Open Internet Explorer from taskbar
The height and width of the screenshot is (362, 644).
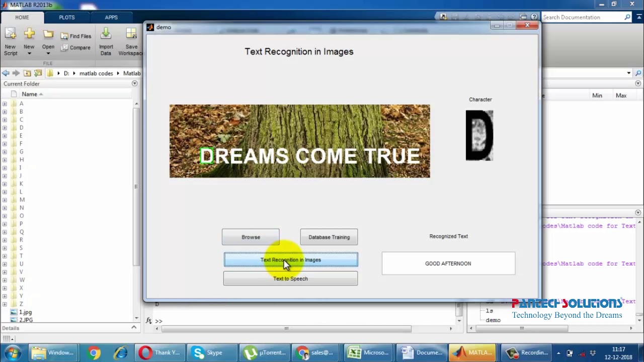[x=120, y=352]
